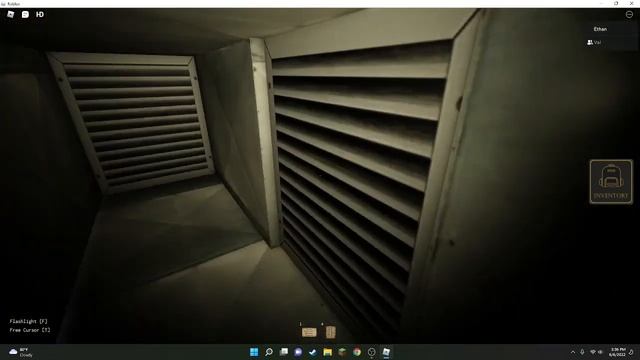Click the Flashlight [F] hint text
The height and width of the screenshot is (360, 640).
click(28, 321)
